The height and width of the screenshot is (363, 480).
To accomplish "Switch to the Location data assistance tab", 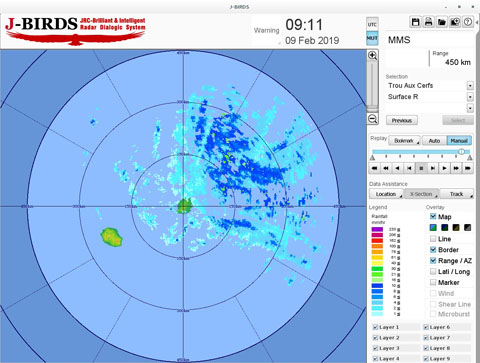I will tap(386, 194).
